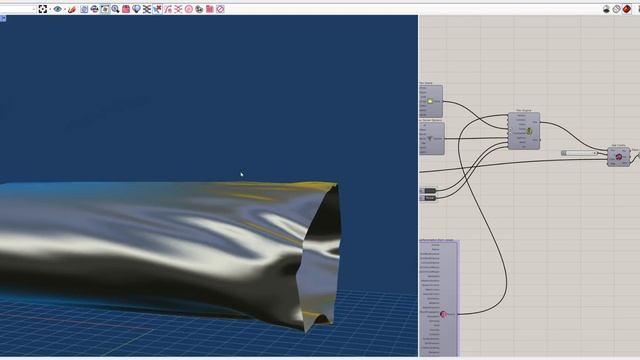Click the highlighted framed-object toolbar icon
The image size is (640, 360).
coord(105,9)
